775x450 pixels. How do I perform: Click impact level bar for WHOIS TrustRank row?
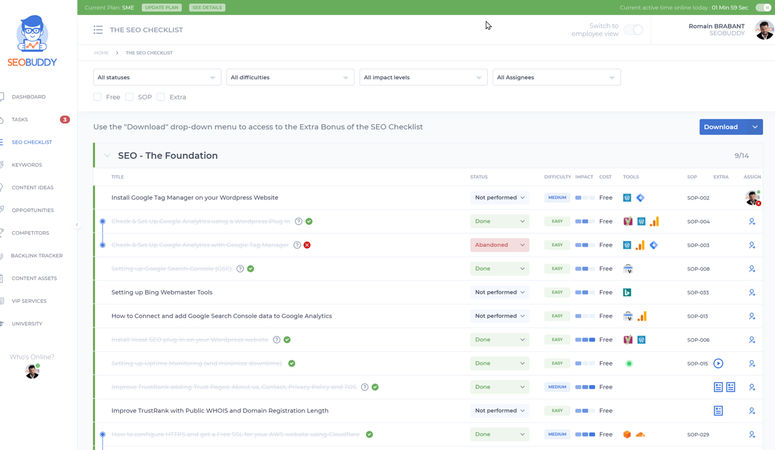point(585,410)
